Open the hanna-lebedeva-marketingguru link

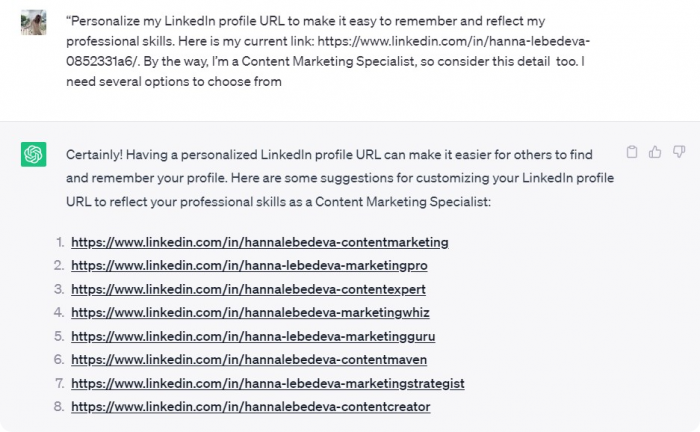(x=253, y=336)
